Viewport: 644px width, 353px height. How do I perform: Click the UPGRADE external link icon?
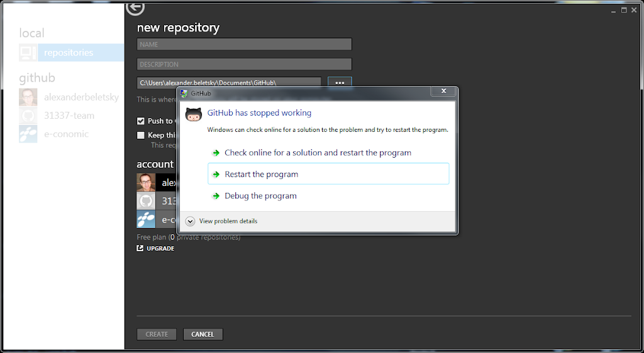pos(140,248)
